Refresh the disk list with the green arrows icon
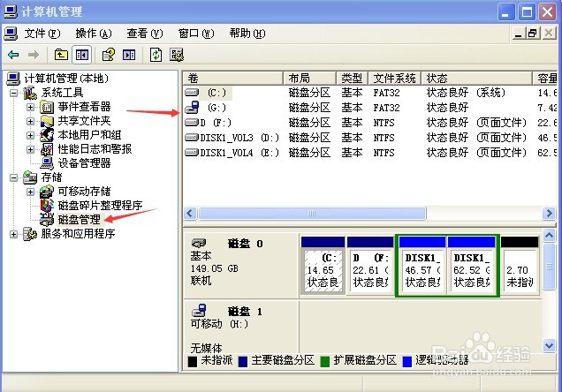The width and height of the screenshot is (562, 392). pyautogui.click(x=156, y=55)
